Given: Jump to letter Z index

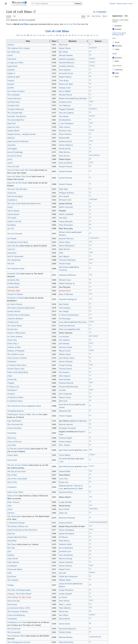Looking at the screenshot, I should (97, 36).
